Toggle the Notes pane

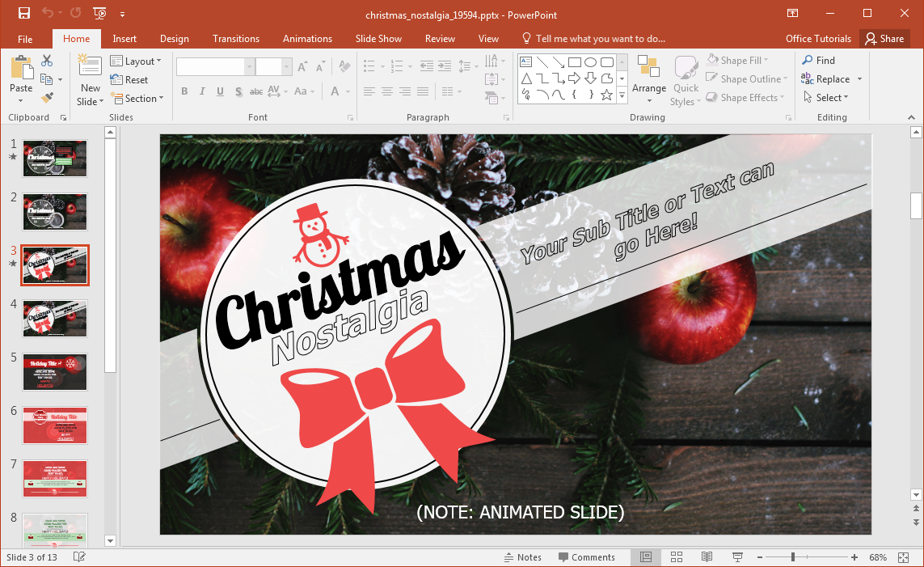tap(522, 557)
